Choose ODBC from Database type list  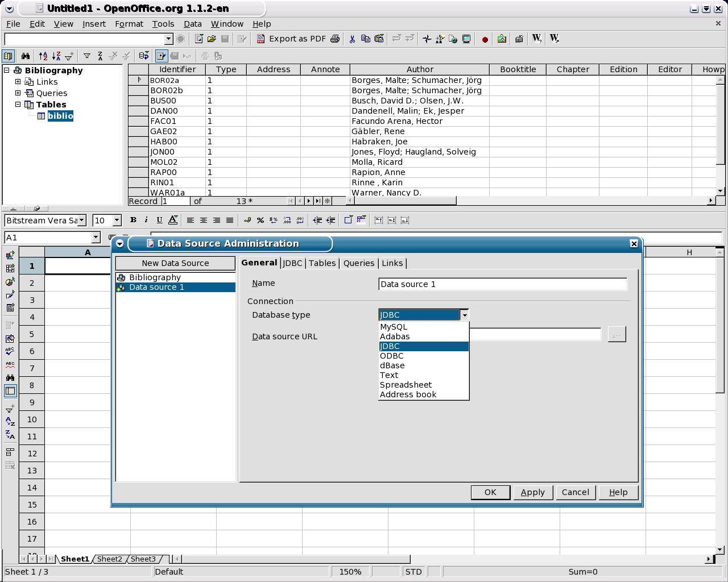[392, 356]
